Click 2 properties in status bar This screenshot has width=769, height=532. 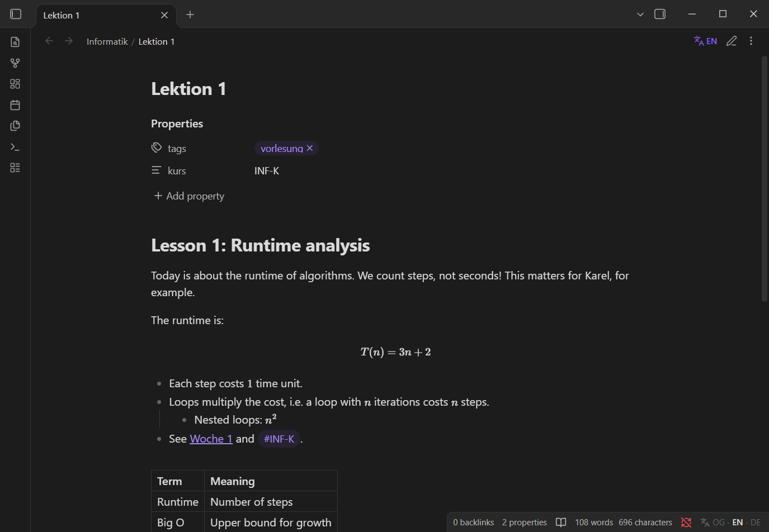[x=525, y=522]
